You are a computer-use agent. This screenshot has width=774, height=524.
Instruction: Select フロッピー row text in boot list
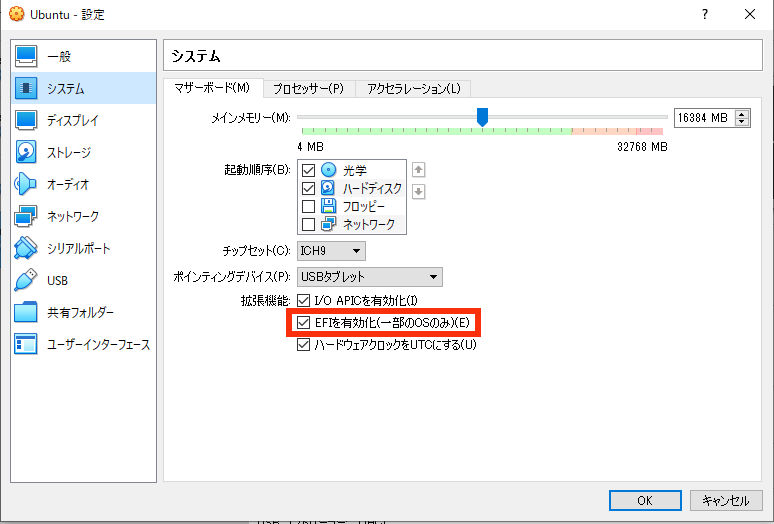point(364,207)
